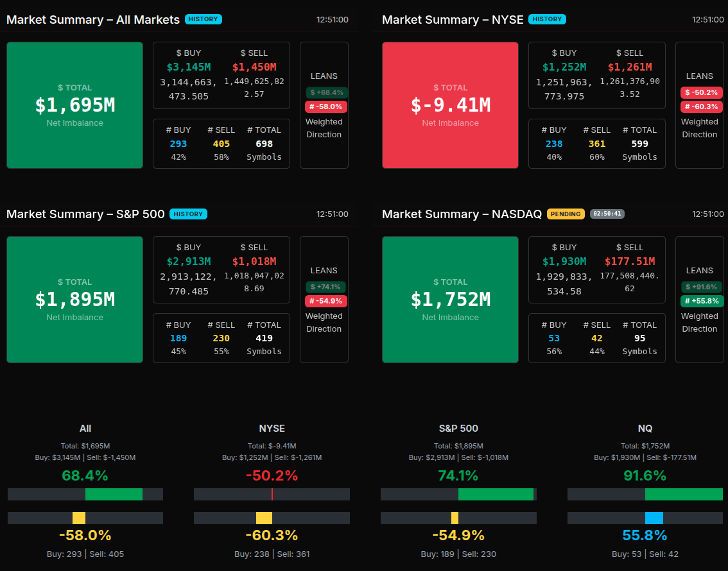Select the $1,895M S&P 500 imbalance tile

pyautogui.click(x=74, y=300)
